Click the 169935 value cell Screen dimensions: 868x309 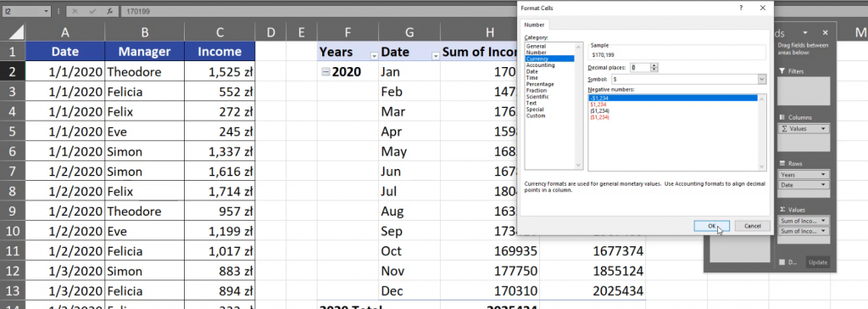[490, 251]
